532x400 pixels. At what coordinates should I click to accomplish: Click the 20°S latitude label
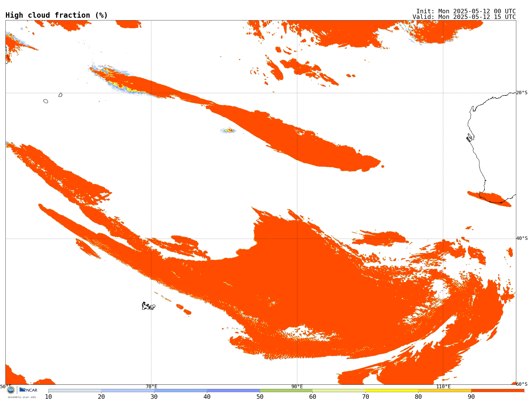click(x=522, y=93)
